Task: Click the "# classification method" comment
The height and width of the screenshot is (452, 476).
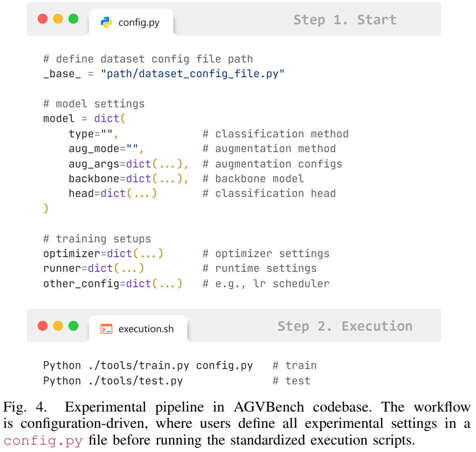Action: tap(275, 134)
